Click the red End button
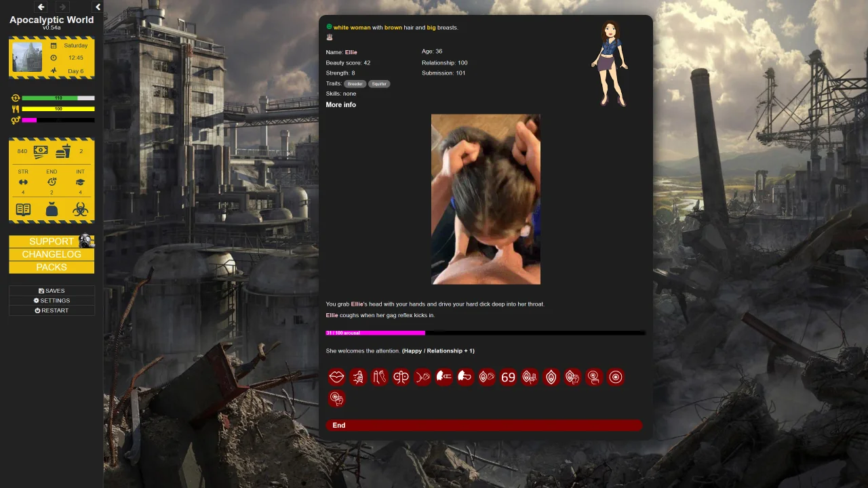This screenshot has height=488, width=868. (484, 426)
